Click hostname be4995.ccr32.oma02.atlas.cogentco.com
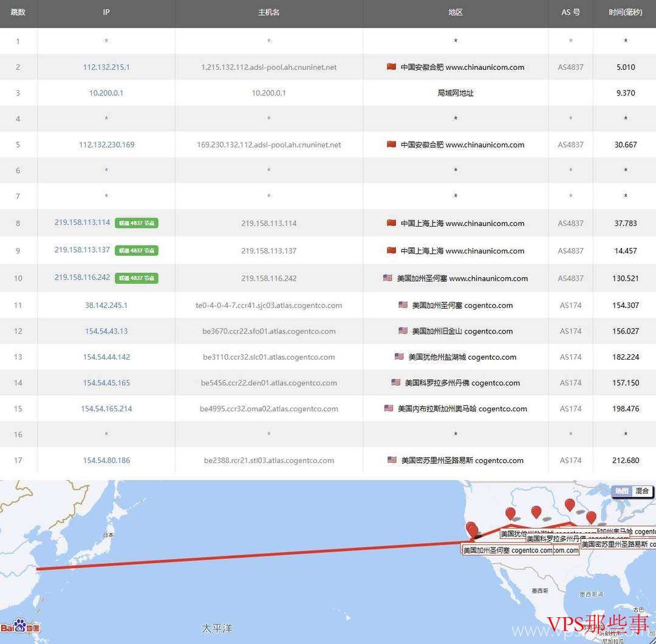Image resolution: width=656 pixels, height=644 pixels. click(268, 409)
